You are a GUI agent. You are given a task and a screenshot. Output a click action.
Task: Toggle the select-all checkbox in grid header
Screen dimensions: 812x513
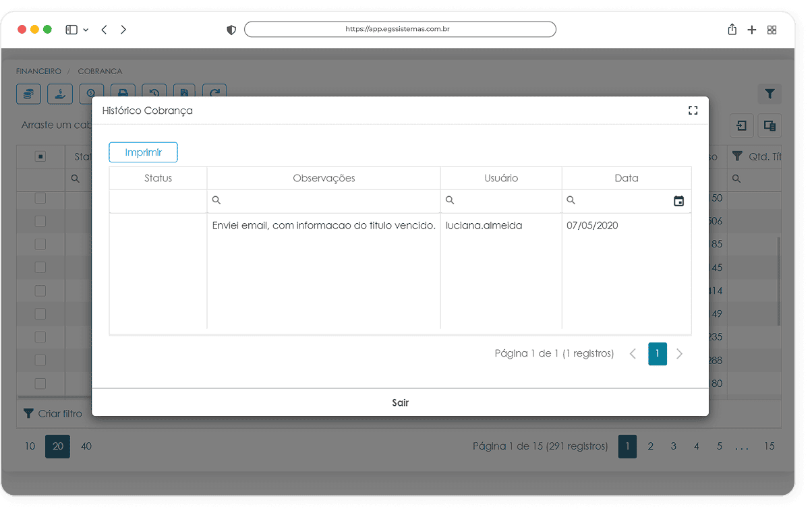click(x=40, y=156)
